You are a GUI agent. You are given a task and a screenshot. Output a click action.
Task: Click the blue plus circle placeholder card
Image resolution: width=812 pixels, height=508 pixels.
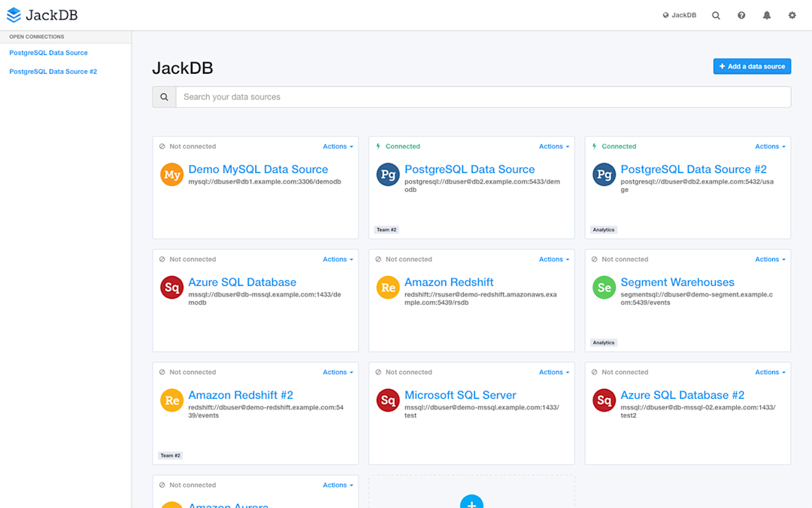coord(471,503)
